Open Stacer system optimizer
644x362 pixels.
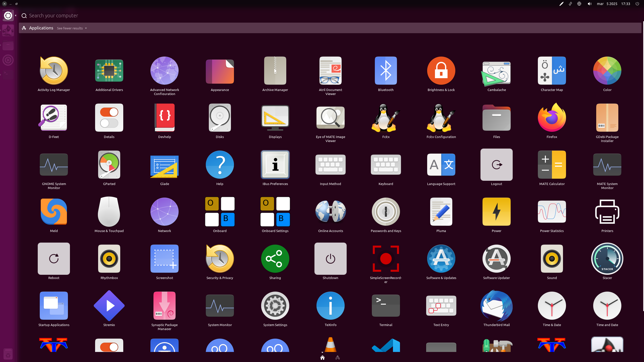pyautogui.click(x=607, y=259)
